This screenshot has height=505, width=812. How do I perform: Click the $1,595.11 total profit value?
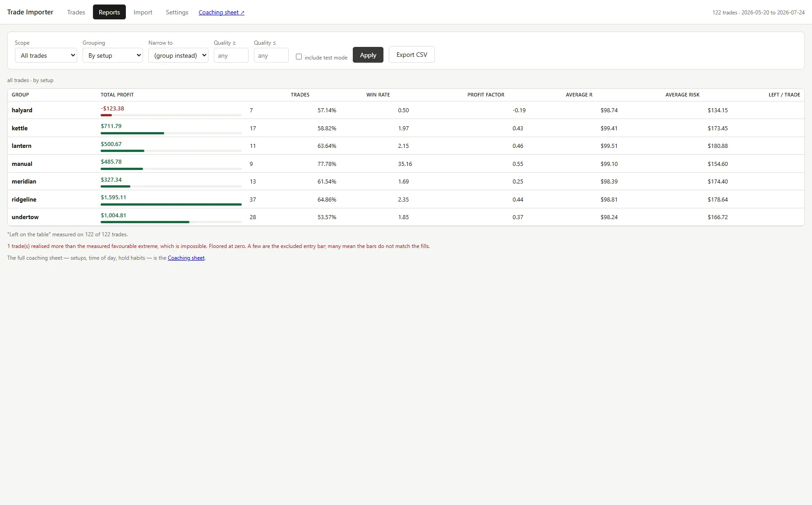click(x=114, y=197)
